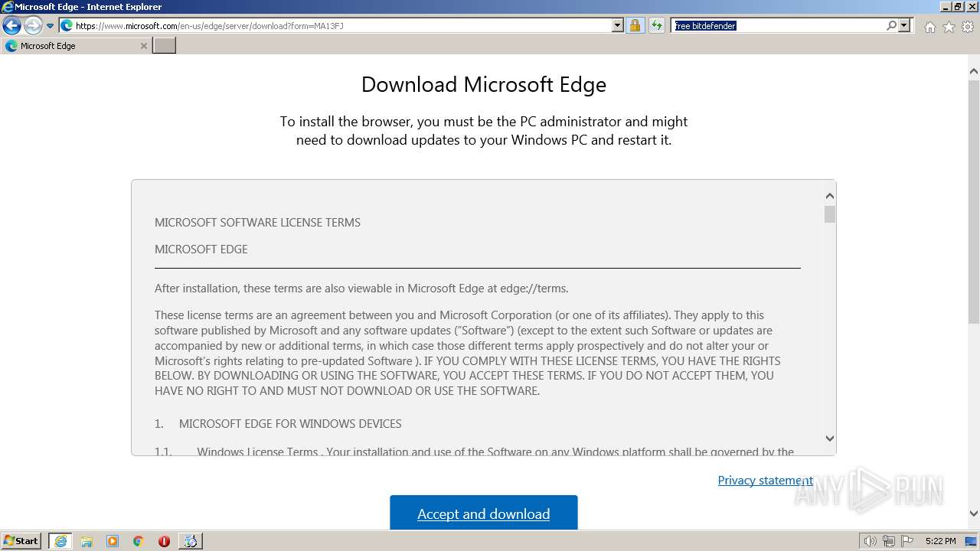The width and height of the screenshot is (980, 551).
Task: Minimize the Internet Explorer window
Action: [946, 7]
